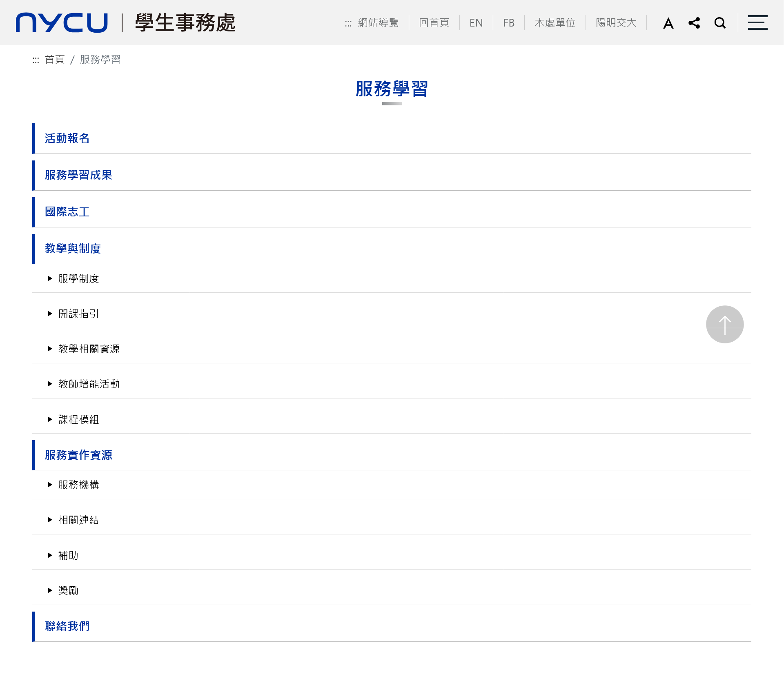
Task: Select the 課程模組 sub-item
Action: point(78,420)
